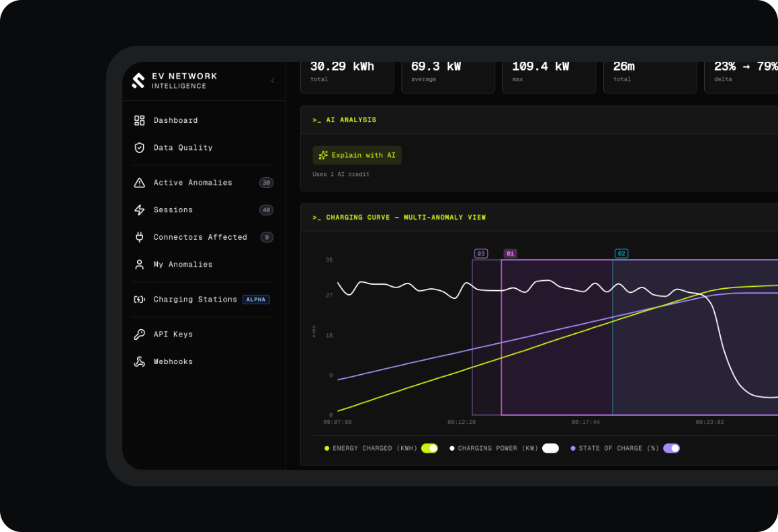Select the anomaly 02 marker on chart
Viewport: 778px width, 532px height.
click(621, 254)
